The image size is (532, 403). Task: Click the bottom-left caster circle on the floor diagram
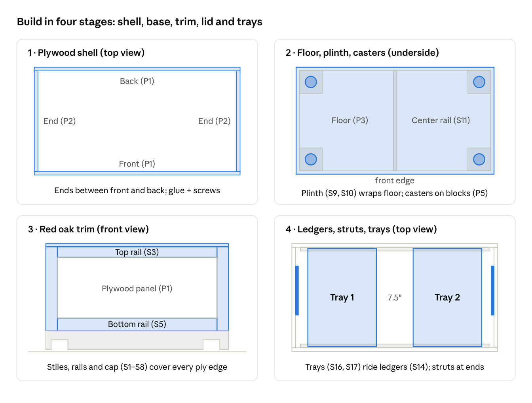point(311,159)
